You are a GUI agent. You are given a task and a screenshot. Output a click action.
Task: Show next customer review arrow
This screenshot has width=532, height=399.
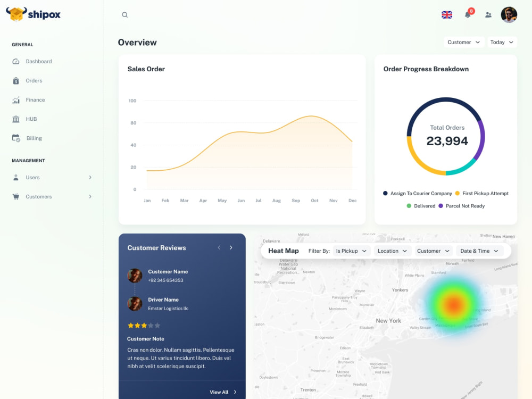(x=231, y=248)
